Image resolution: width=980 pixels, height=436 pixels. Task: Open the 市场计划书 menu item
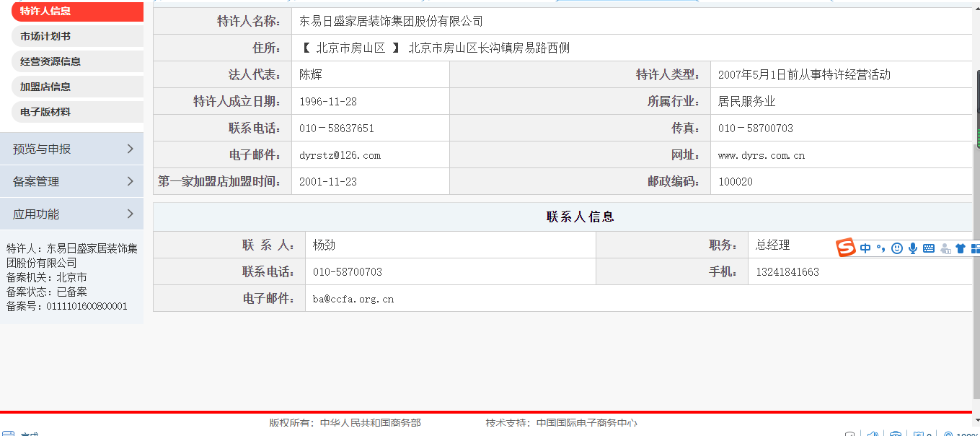(45, 36)
